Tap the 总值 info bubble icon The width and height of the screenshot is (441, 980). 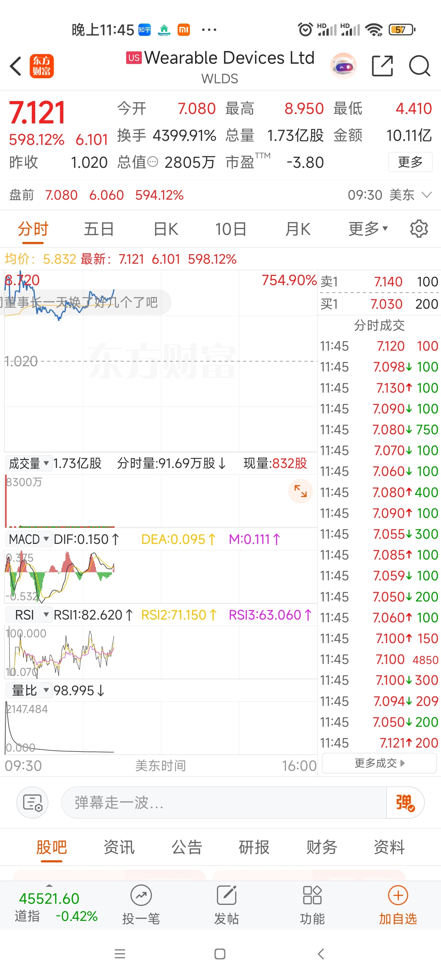pyautogui.click(x=152, y=162)
